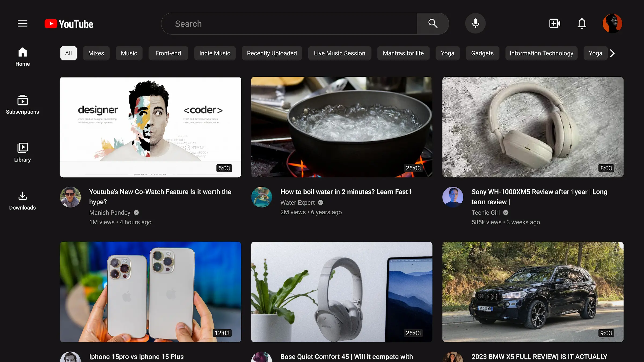The height and width of the screenshot is (362, 644).
Task: Visit Water Expert channel name
Action: tap(297, 203)
